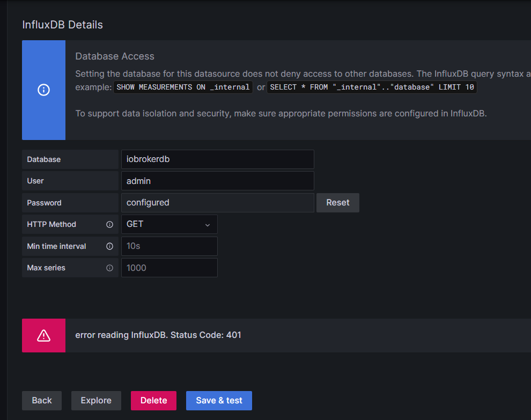The image size is (531, 420).
Task: Click the User field containing admin
Action: pos(218,181)
